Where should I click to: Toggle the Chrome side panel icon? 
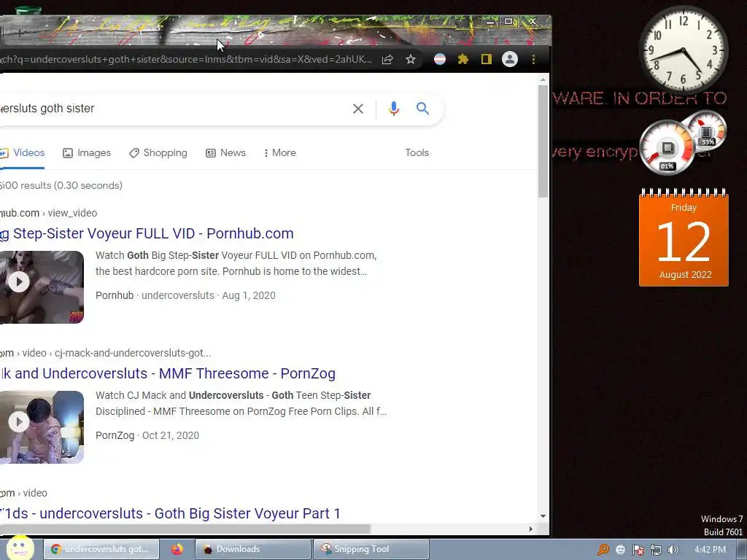486,59
